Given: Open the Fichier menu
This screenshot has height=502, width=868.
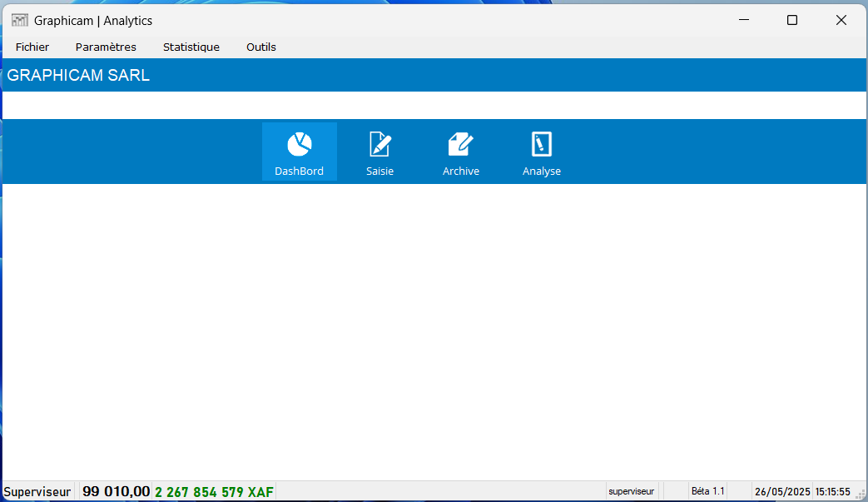Looking at the screenshot, I should 32,47.
